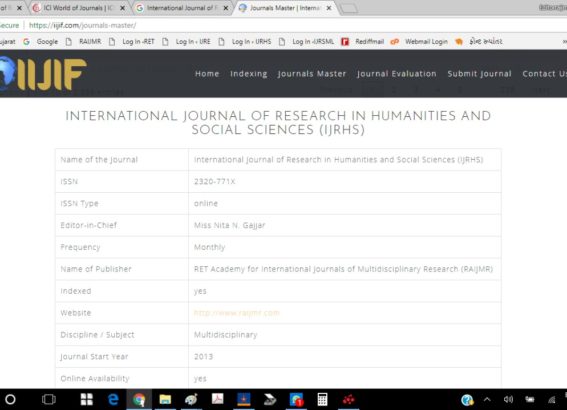Click the Online Availability row label

pos(95,379)
